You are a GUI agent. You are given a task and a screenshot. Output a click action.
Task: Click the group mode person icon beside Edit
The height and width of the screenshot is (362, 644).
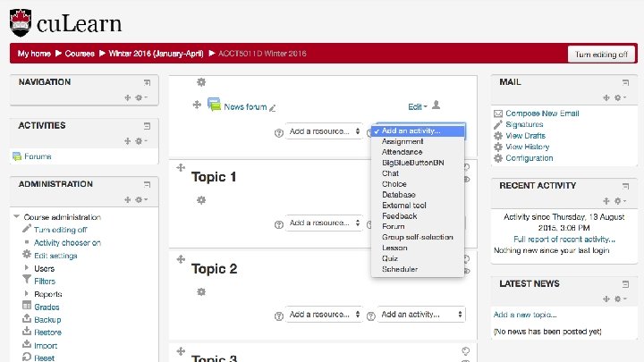pyautogui.click(x=436, y=105)
